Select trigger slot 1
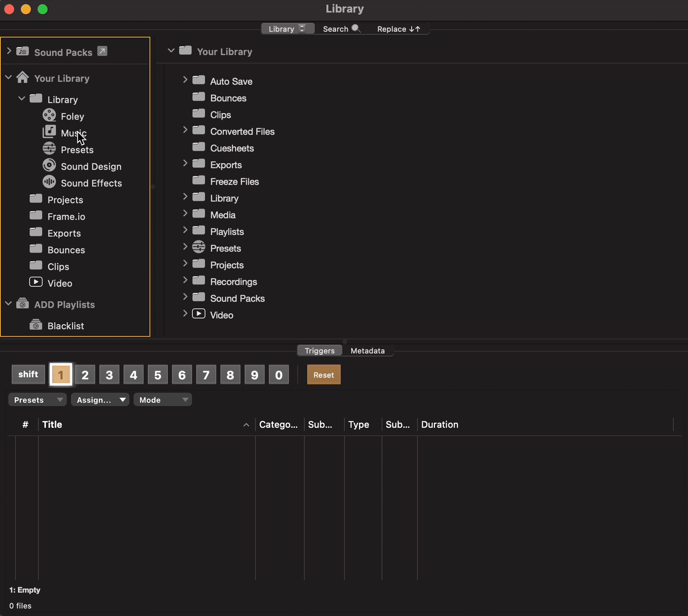The height and width of the screenshot is (616, 688). click(x=61, y=374)
